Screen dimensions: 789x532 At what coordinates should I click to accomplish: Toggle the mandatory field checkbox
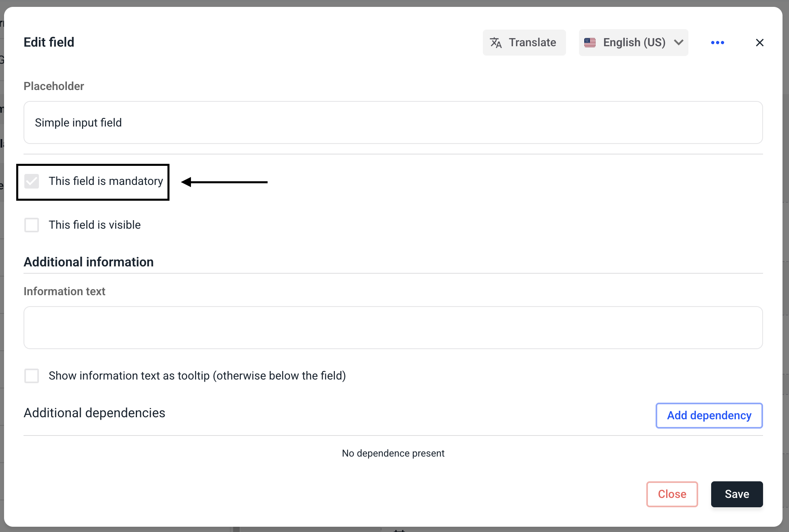[x=32, y=181]
